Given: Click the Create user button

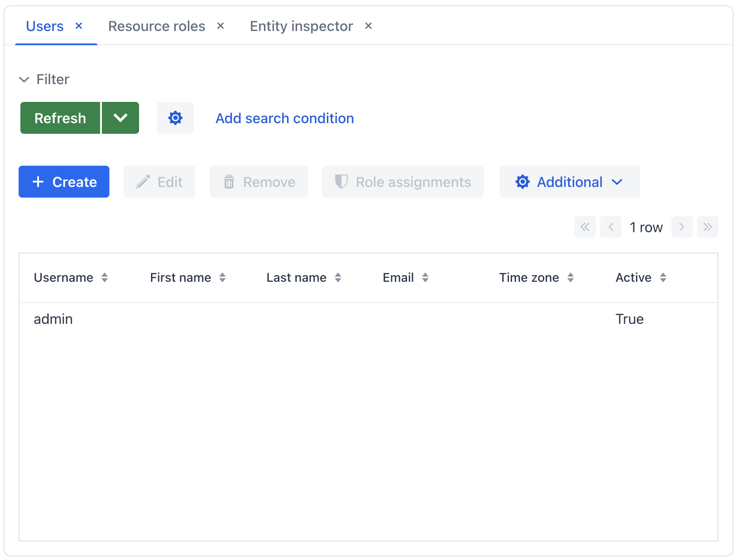Looking at the screenshot, I should click(64, 182).
